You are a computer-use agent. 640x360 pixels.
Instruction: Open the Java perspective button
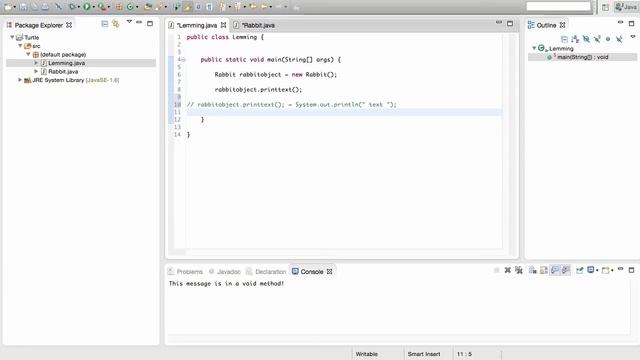626,7
